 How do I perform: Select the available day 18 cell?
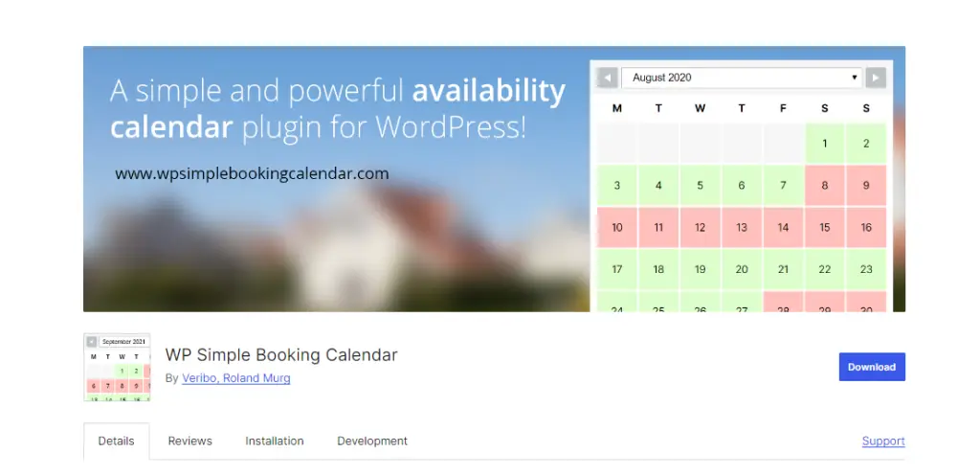(x=658, y=269)
